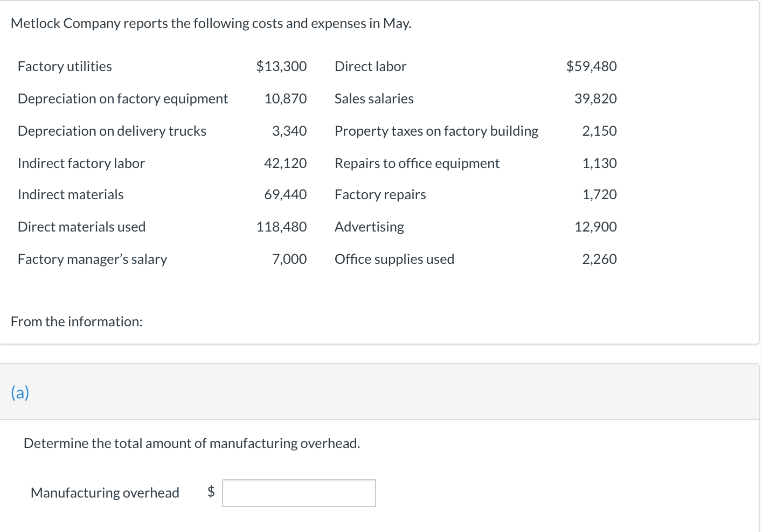Click the Indirect materials label

coord(71,194)
